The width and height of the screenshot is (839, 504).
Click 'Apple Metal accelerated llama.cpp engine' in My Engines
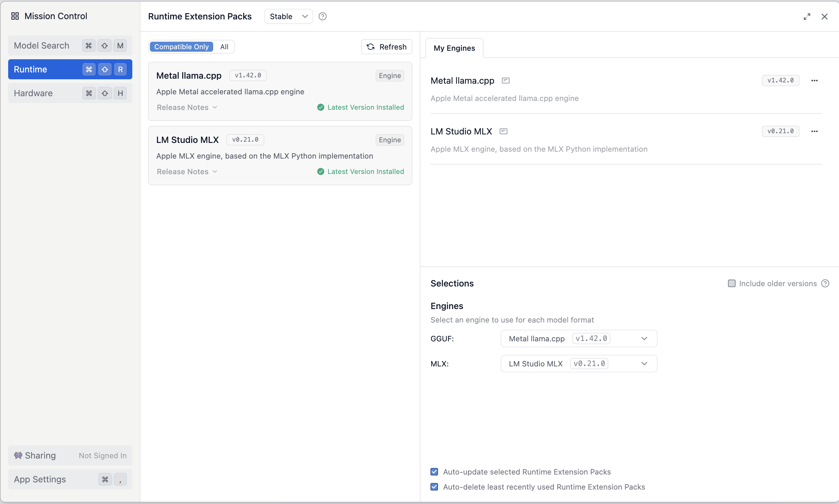click(504, 98)
